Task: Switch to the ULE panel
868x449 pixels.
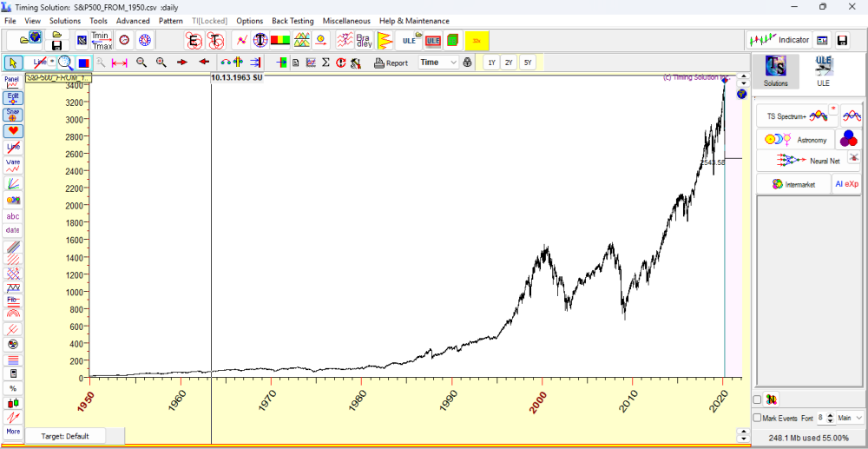Action: [823, 71]
